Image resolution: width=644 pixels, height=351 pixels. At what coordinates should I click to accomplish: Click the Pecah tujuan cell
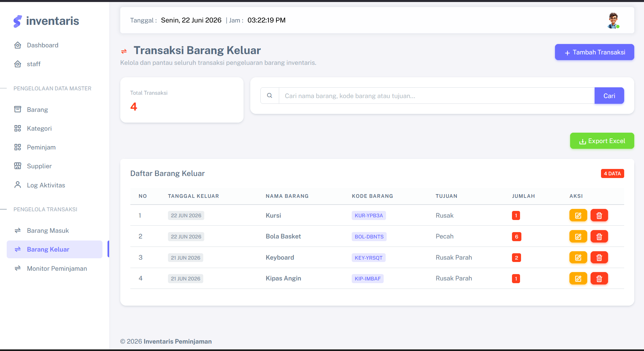(x=444, y=236)
